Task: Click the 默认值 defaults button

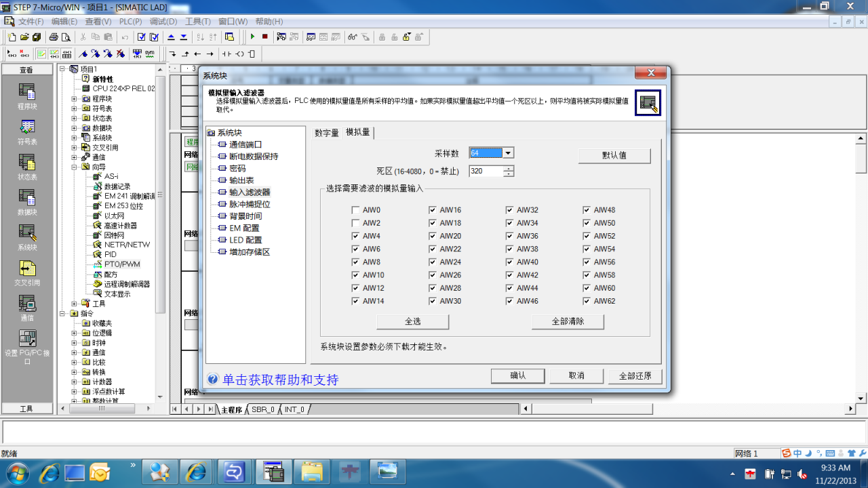Action: 614,155
